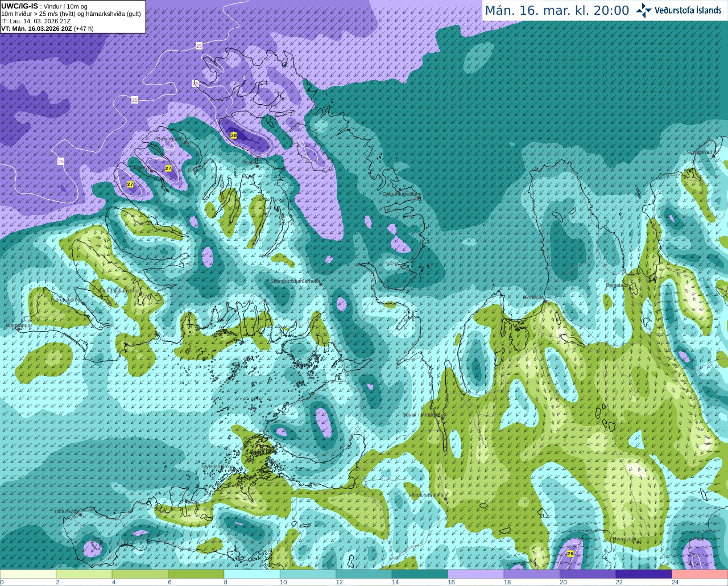Viewport: 728px width, 586px height.
Task: Click the Siglufjörður station label
Action: tap(700, 152)
